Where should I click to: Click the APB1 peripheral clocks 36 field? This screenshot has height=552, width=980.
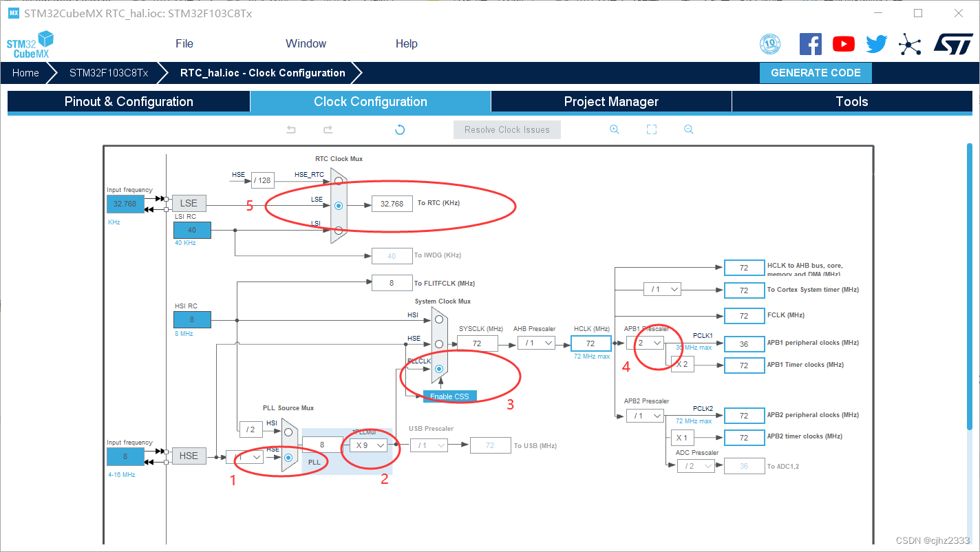pyautogui.click(x=744, y=343)
